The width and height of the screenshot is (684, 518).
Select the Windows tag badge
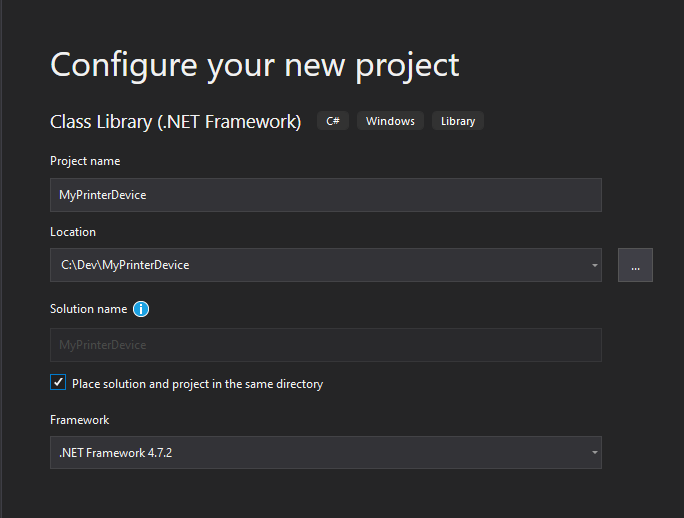tap(390, 121)
